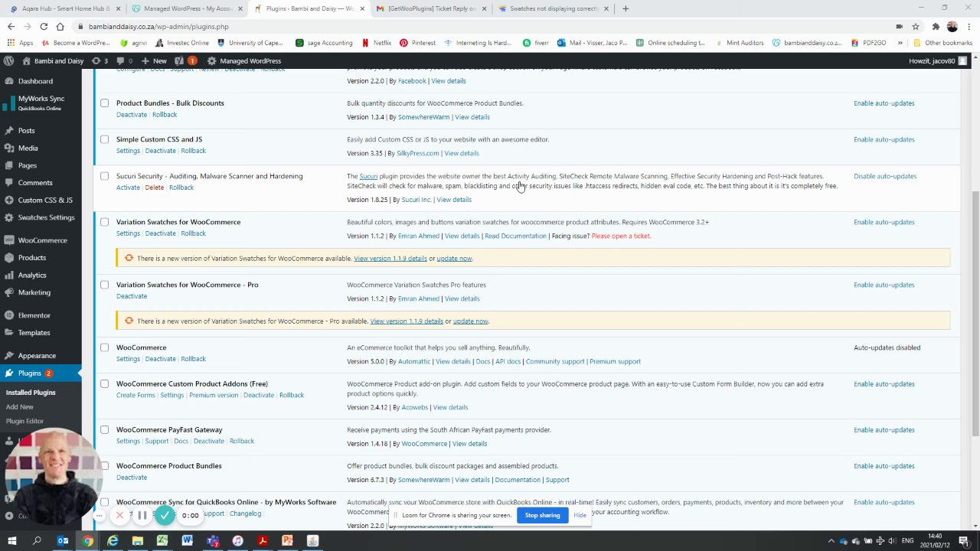Hide the Loom sharing notification

(x=580, y=515)
